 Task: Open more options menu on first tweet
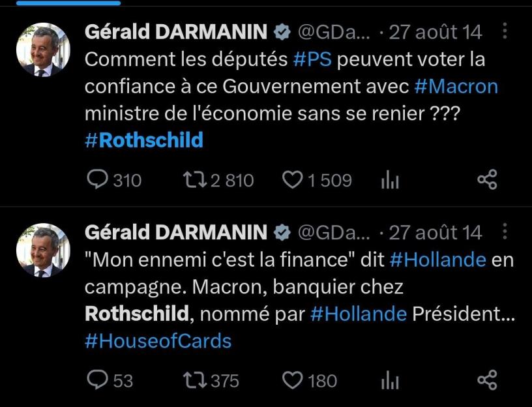[x=504, y=31]
